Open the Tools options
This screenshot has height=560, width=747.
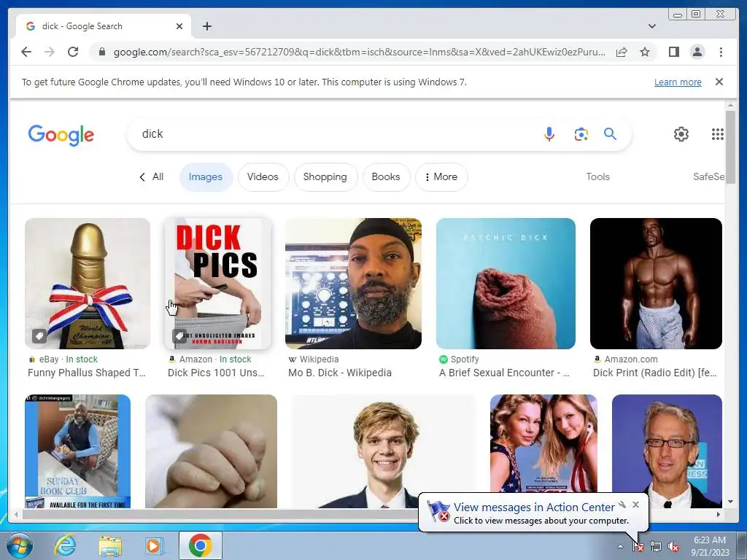point(598,176)
